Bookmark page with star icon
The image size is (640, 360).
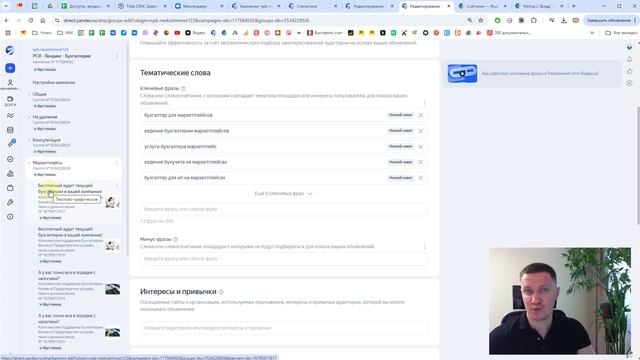[x=481, y=20]
